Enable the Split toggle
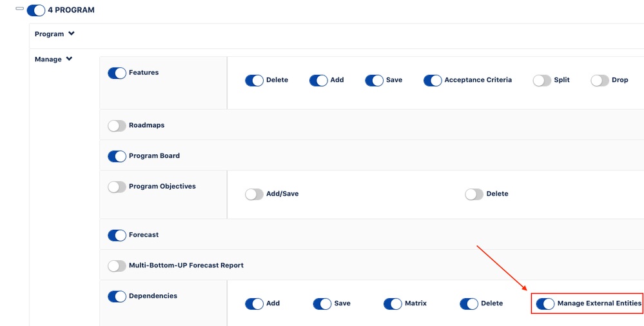644x326 pixels. point(542,81)
